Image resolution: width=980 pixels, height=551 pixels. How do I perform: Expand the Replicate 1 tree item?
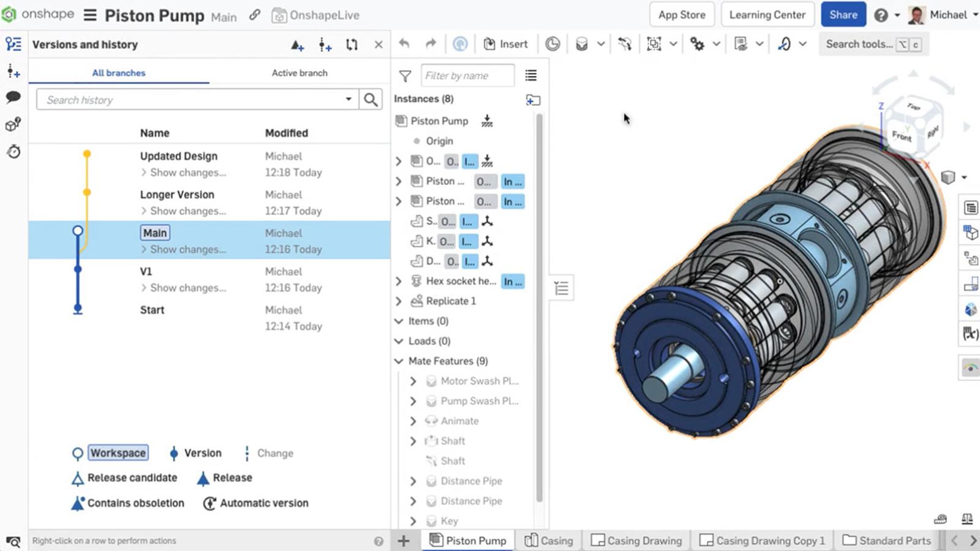tap(399, 301)
